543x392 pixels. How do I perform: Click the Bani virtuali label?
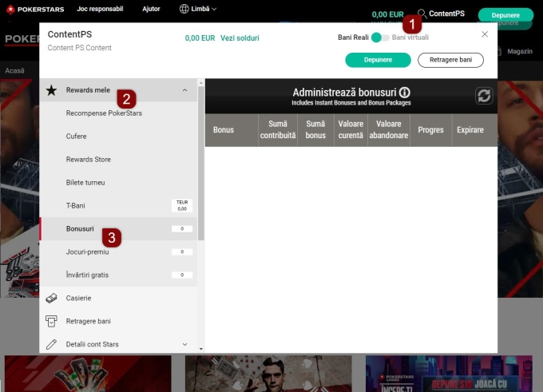[410, 38]
